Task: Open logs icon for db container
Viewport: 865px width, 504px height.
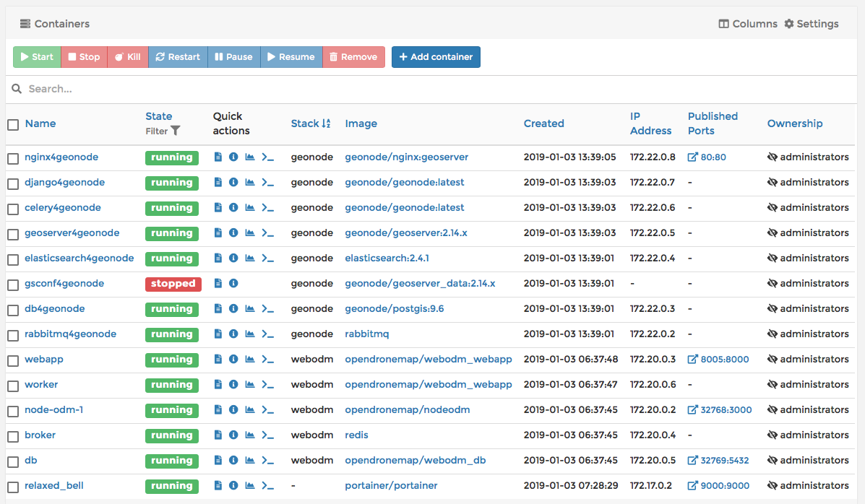Action: [x=218, y=461]
